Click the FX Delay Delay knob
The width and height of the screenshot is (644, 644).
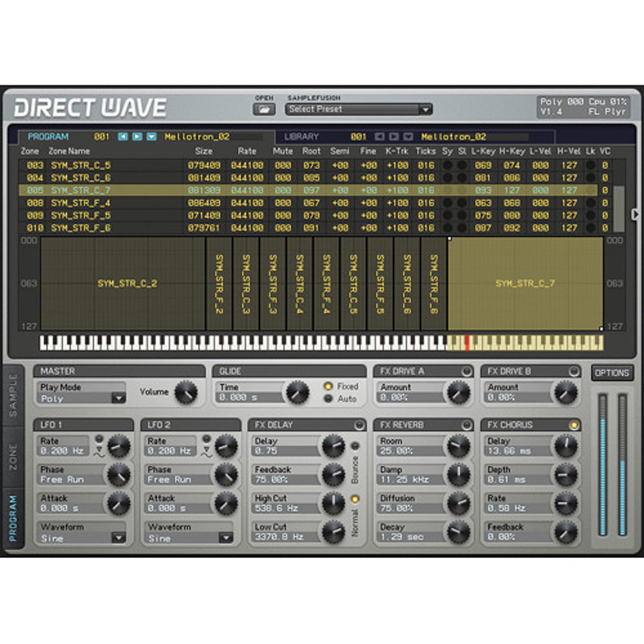click(x=333, y=446)
